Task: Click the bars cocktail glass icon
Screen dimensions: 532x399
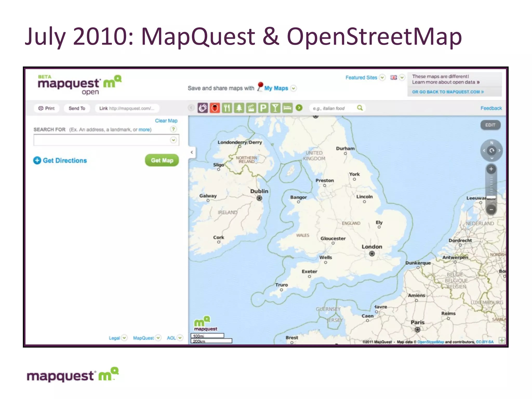Action: (x=275, y=108)
